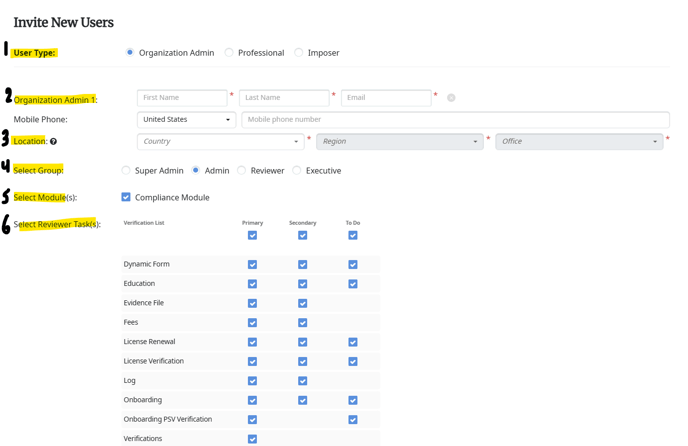Screen dimensions: 688x446
Task: Choose the Super Admin group option
Action: (126, 171)
